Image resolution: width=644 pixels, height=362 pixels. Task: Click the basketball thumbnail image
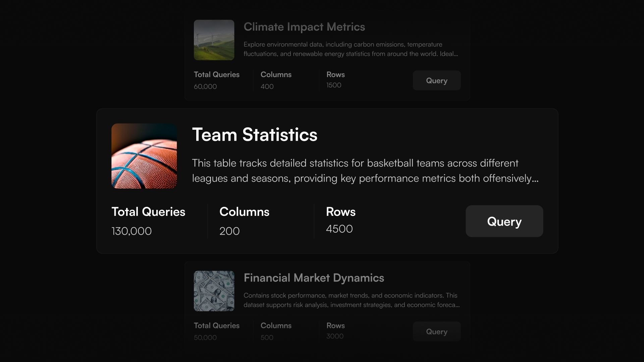coord(144,156)
